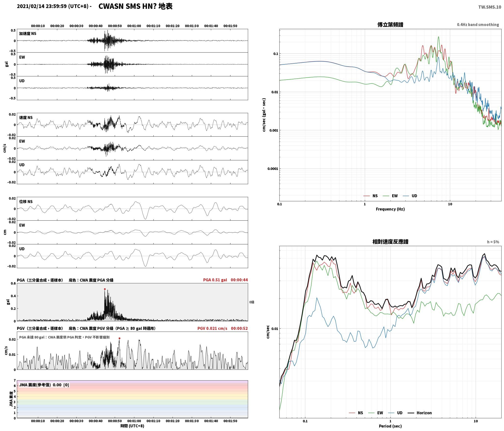Click Horizon legend entry in response spectrum
Screen dimensions: 504x431
[420, 413]
